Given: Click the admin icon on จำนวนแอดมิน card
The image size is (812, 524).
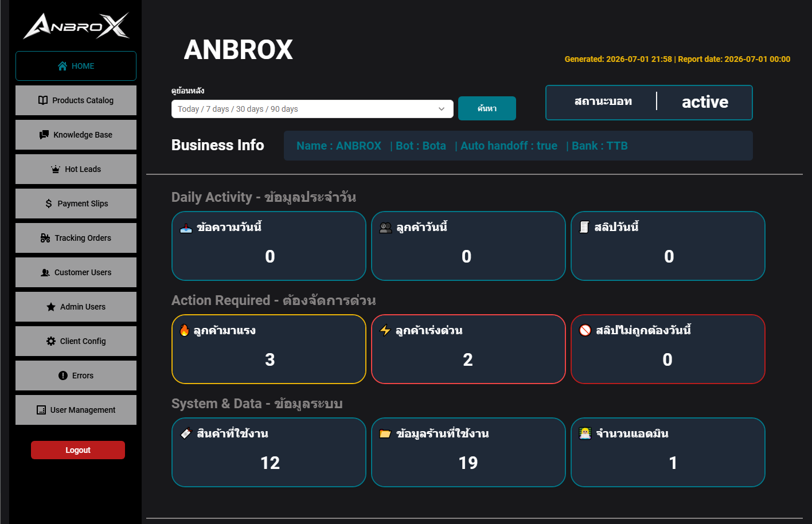Looking at the screenshot, I should click(x=585, y=433).
